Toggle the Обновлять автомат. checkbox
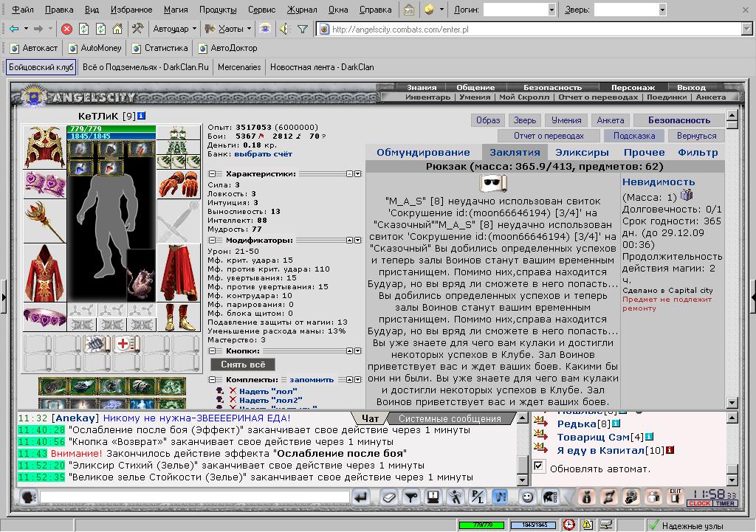756x532 pixels. click(538, 466)
